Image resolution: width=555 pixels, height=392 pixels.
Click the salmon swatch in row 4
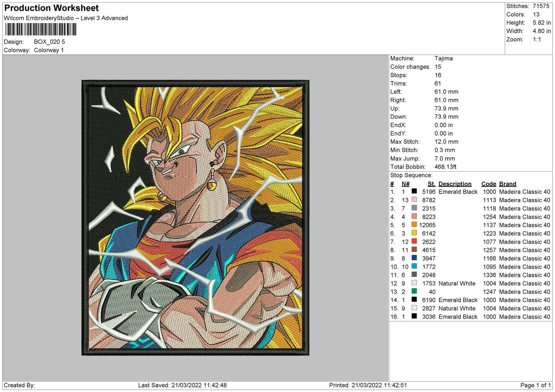tap(414, 217)
